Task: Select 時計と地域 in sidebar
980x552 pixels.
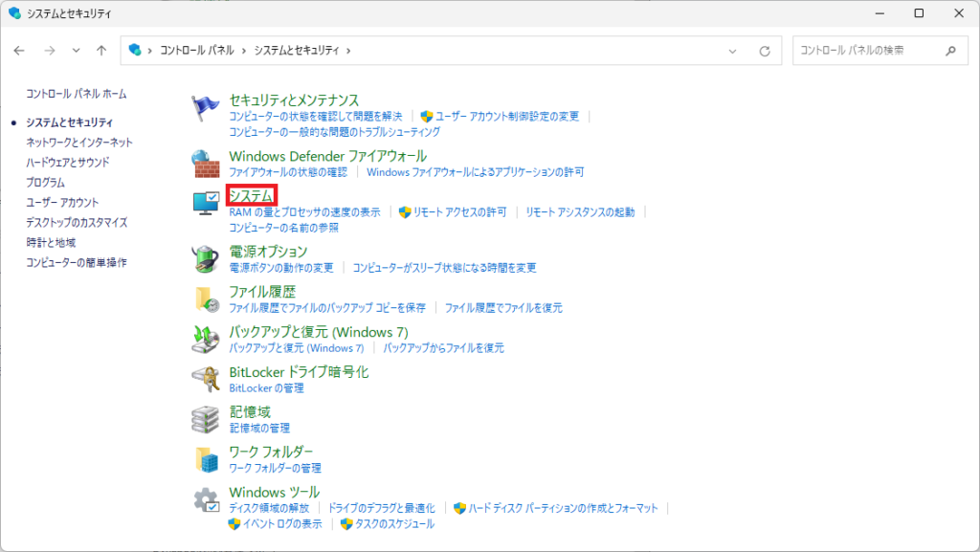Action: point(51,242)
